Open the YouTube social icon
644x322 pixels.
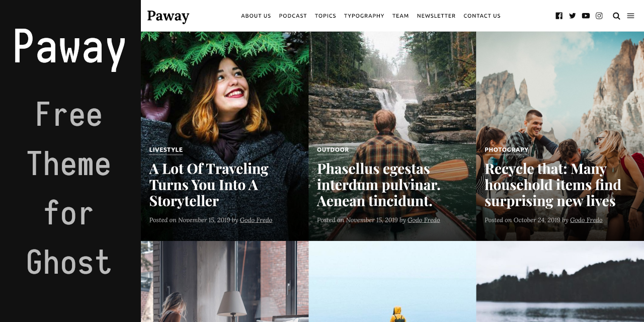click(x=586, y=16)
